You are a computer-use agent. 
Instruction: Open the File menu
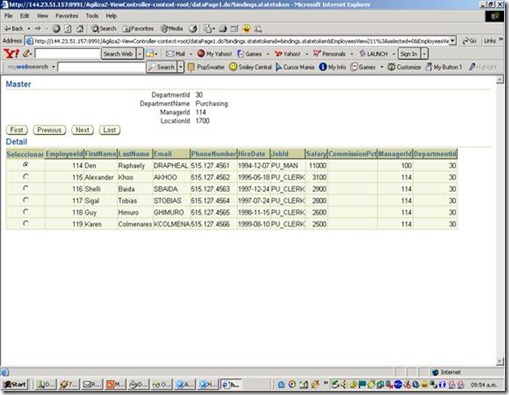pos(8,16)
